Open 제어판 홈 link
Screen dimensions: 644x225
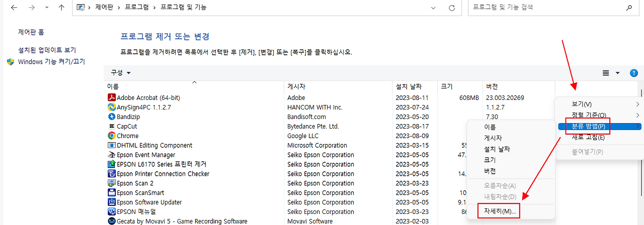[x=31, y=32]
